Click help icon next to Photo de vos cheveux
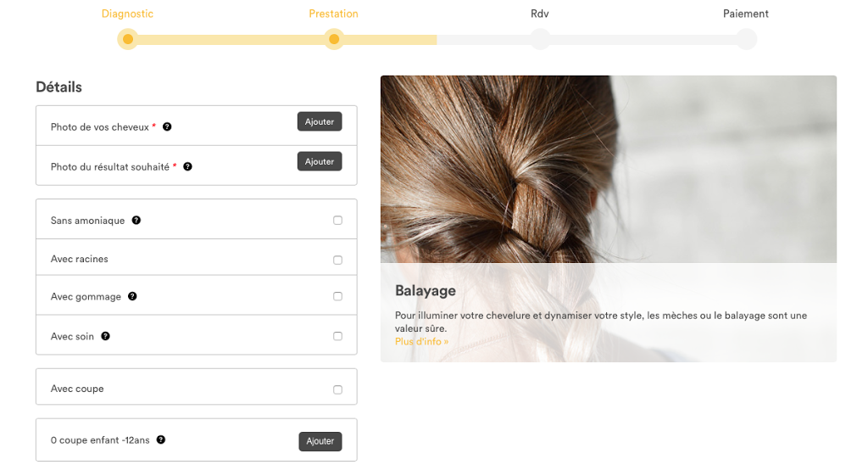Image resolution: width=868 pixels, height=476 pixels. tap(167, 127)
